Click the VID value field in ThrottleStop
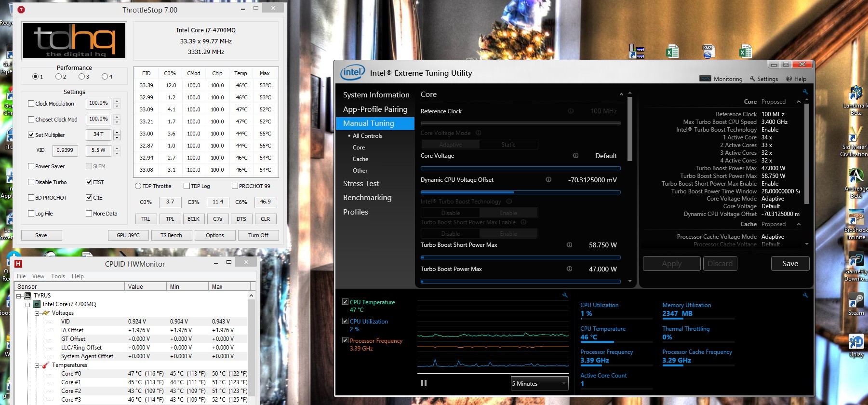This screenshot has width=868, height=405. click(x=65, y=150)
